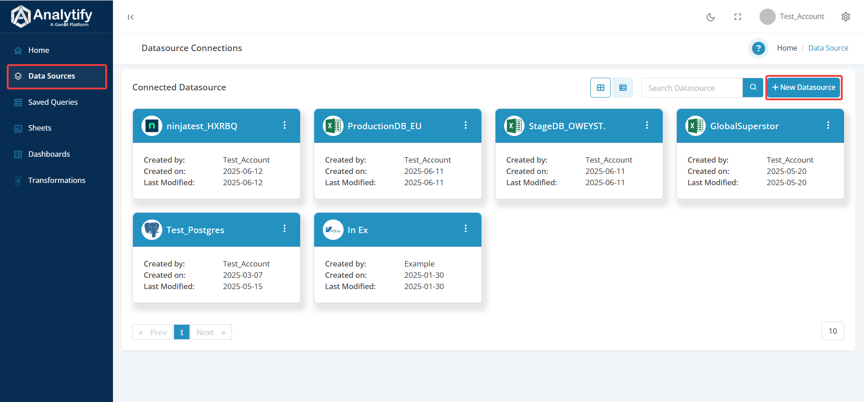Create a New Datasource
Screen dimensions: 868x402
tap(804, 88)
